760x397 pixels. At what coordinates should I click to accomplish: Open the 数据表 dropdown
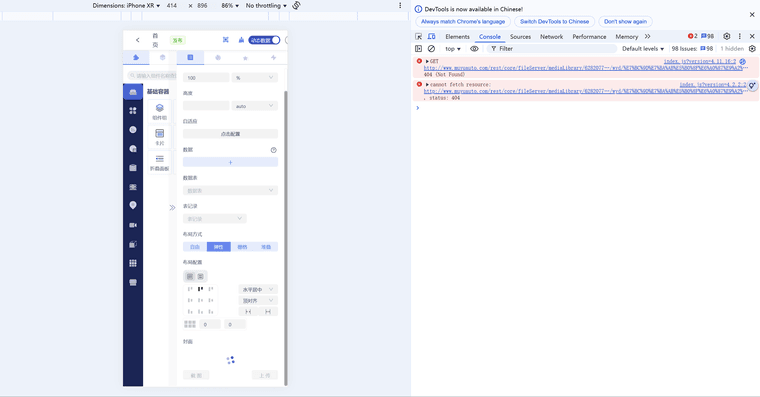pos(230,191)
